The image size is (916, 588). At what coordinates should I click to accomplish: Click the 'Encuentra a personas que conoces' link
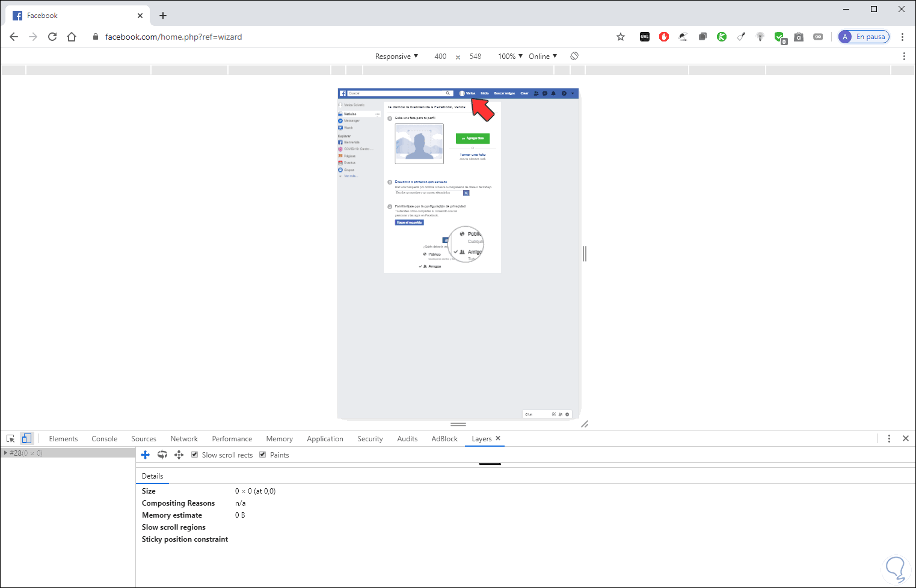pyautogui.click(x=421, y=182)
